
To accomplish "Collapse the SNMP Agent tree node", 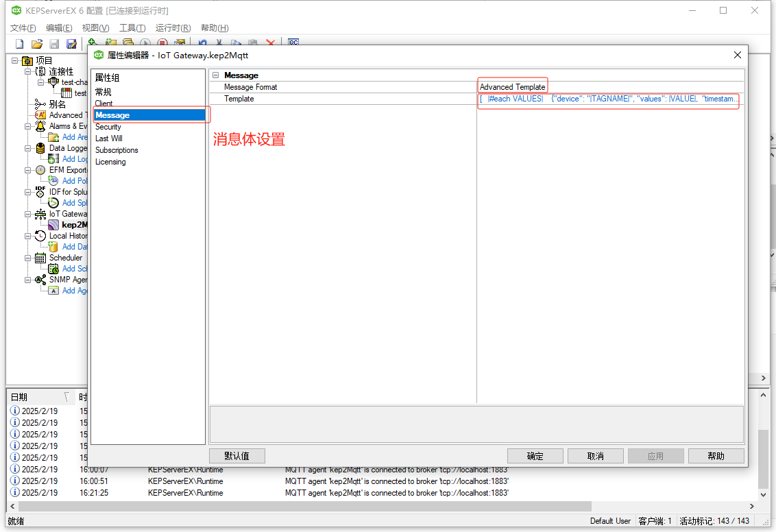I will (x=27, y=280).
